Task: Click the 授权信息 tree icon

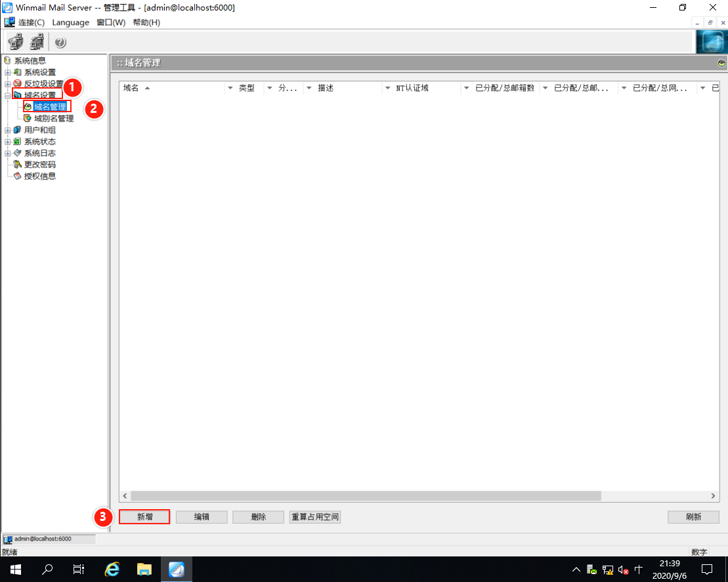Action: [x=18, y=177]
